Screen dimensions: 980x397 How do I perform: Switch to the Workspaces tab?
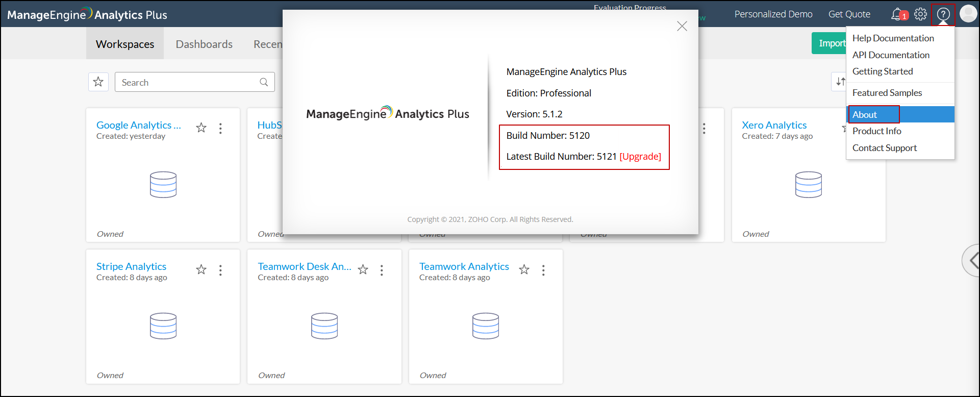125,44
